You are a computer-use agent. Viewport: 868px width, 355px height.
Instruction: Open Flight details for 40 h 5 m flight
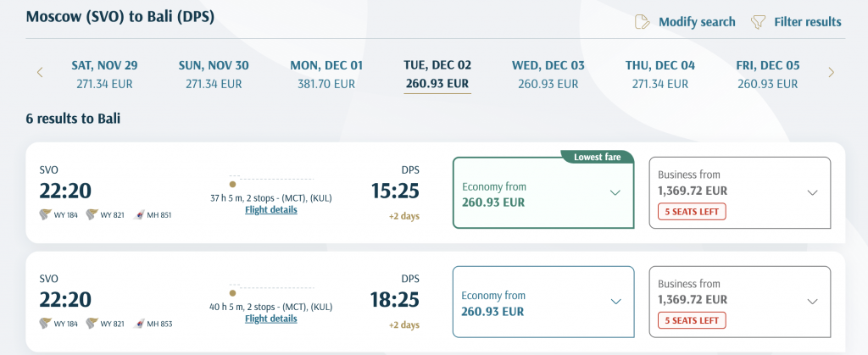tap(271, 319)
